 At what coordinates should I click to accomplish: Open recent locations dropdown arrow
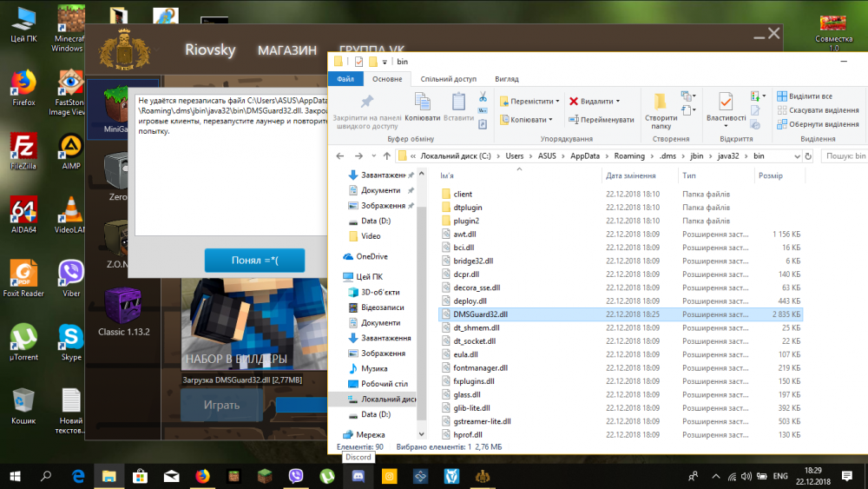coord(373,156)
